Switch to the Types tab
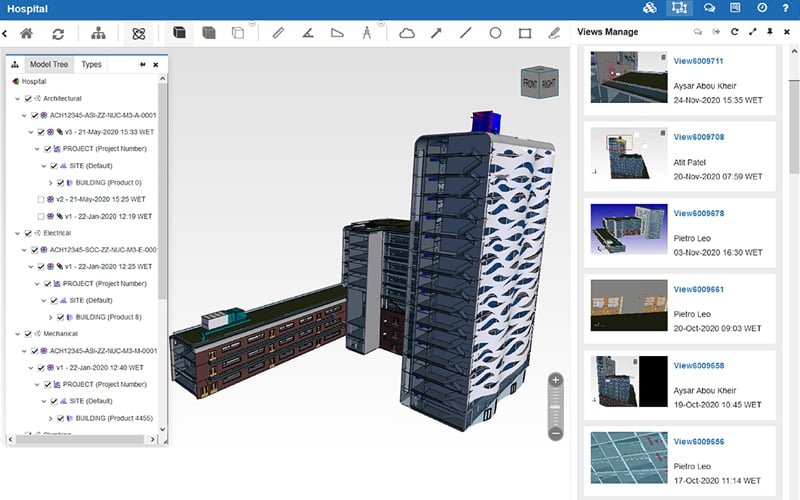Image resolution: width=800 pixels, height=500 pixels. tap(91, 64)
